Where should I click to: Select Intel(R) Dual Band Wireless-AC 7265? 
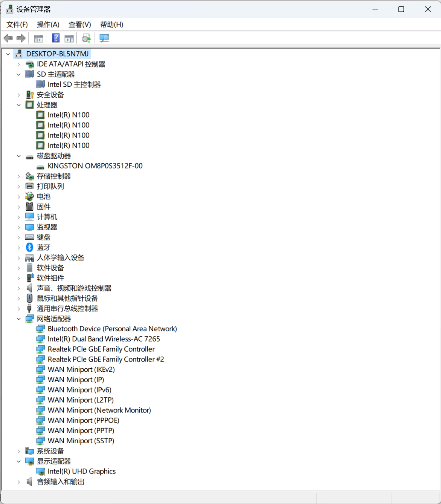tap(104, 339)
